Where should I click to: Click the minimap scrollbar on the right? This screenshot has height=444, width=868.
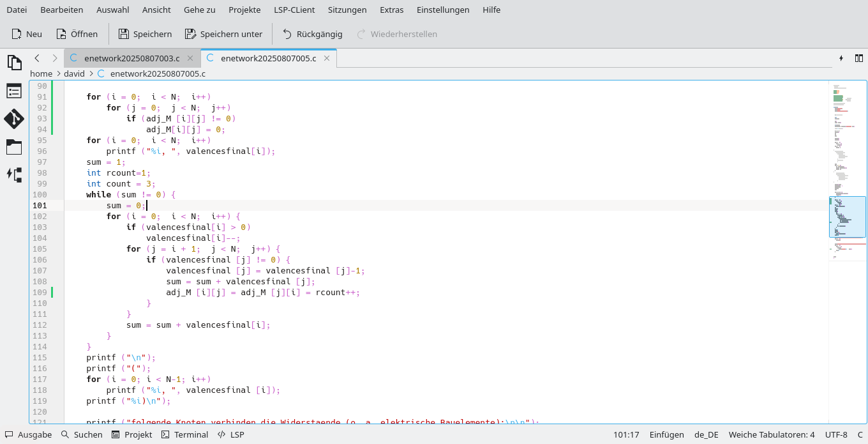[x=848, y=216]
